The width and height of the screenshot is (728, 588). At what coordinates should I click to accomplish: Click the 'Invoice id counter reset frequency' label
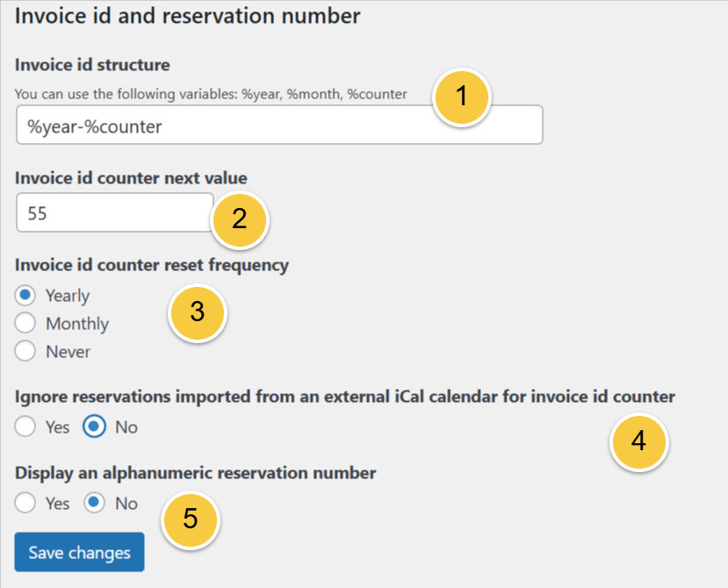(152, 265)
